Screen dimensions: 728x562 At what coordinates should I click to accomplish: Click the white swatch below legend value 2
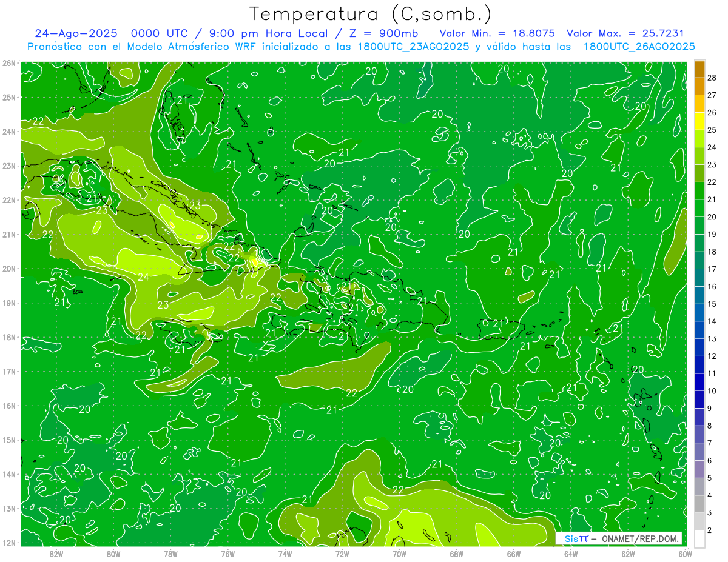[x=699, y=539]
